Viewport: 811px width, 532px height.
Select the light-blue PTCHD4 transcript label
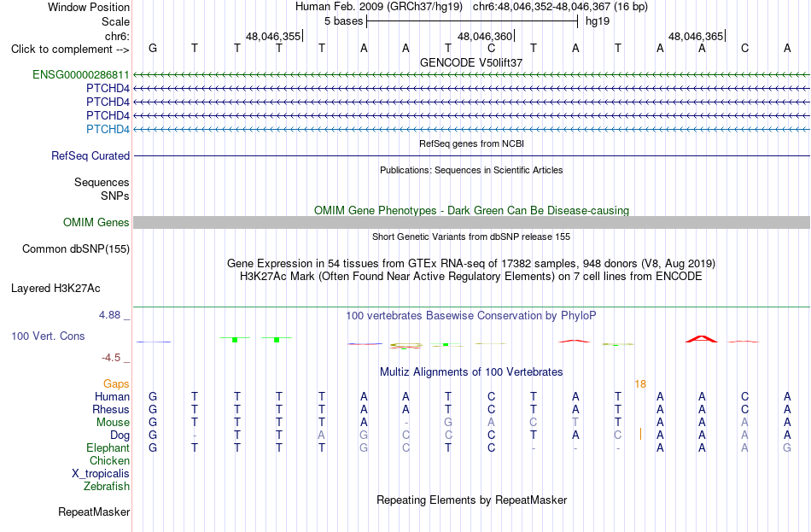tap(108, 130)
